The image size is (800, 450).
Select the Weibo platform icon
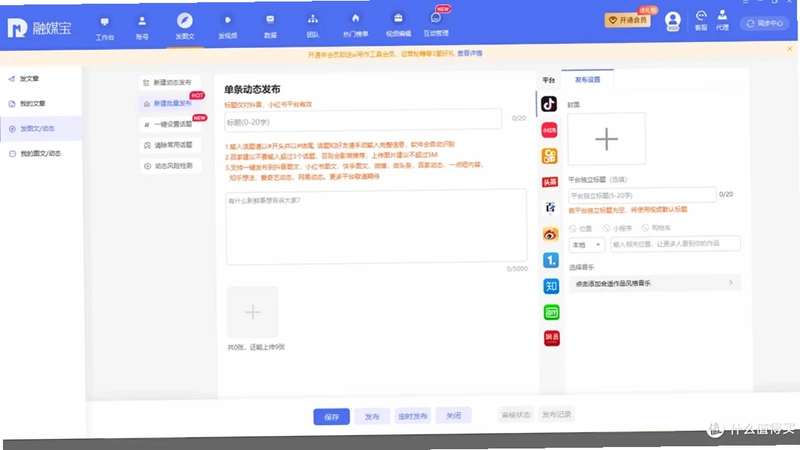[x=550, y=234]
